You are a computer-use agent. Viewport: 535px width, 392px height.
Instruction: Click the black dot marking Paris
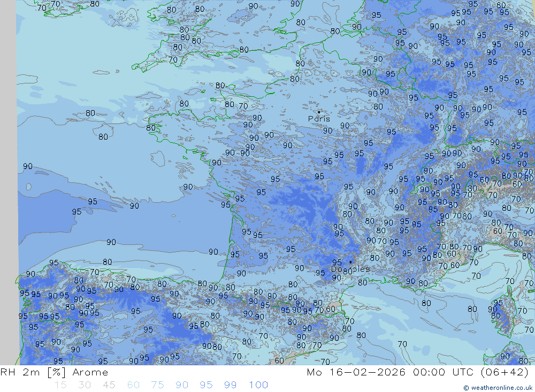[319, 112]
